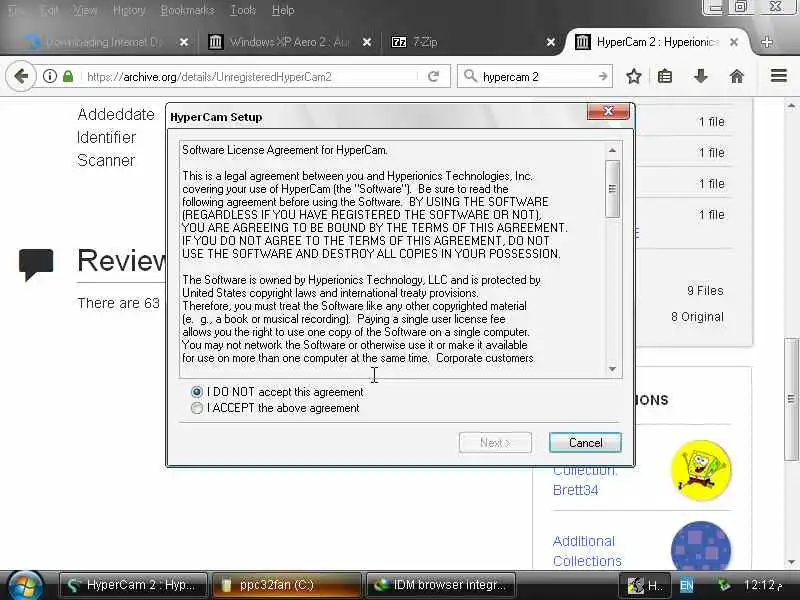Go to the home page icon
The image size is (800, 600).
coord(737,77)
